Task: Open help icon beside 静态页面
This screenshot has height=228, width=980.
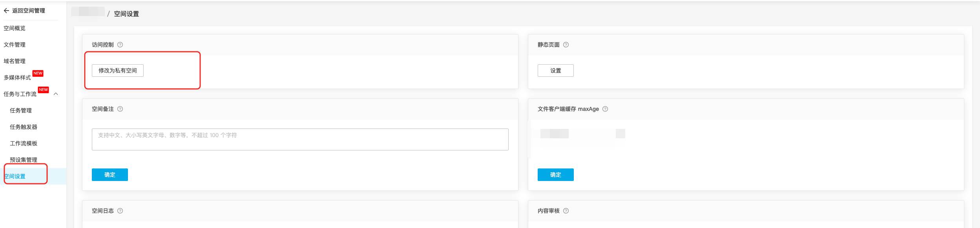Action: tap(566, 45)
